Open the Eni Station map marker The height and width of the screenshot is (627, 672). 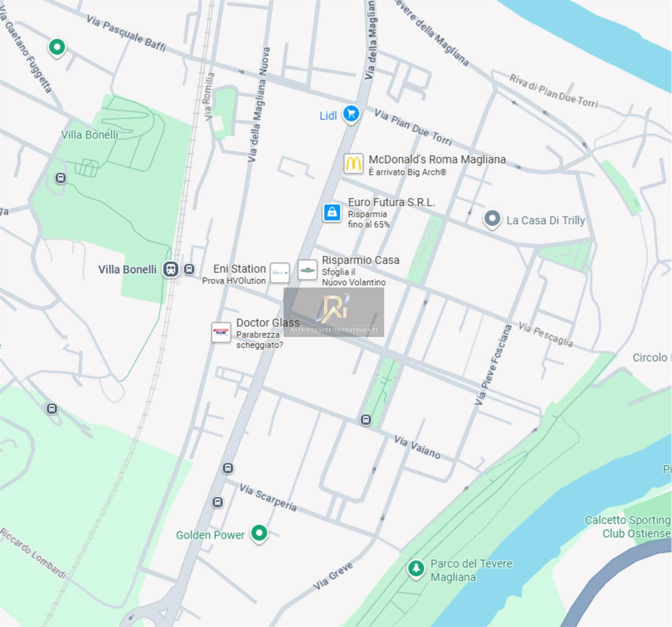coord(280,272)
